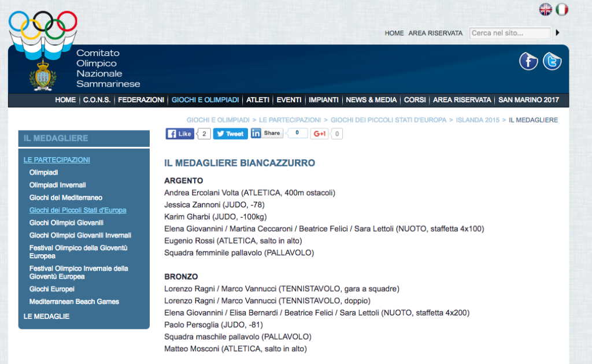Viewport: 592px width, 364px height.
Task: Open Giochi dei Piccoli Stati d'Europa sidebar link
Action: point(78,210)
